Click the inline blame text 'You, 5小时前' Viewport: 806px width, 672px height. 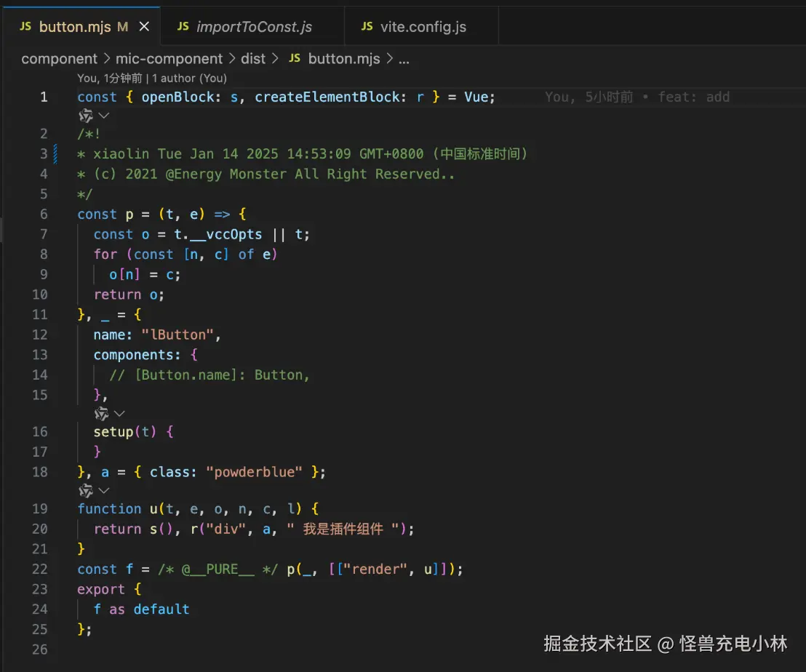coord(589,97)
